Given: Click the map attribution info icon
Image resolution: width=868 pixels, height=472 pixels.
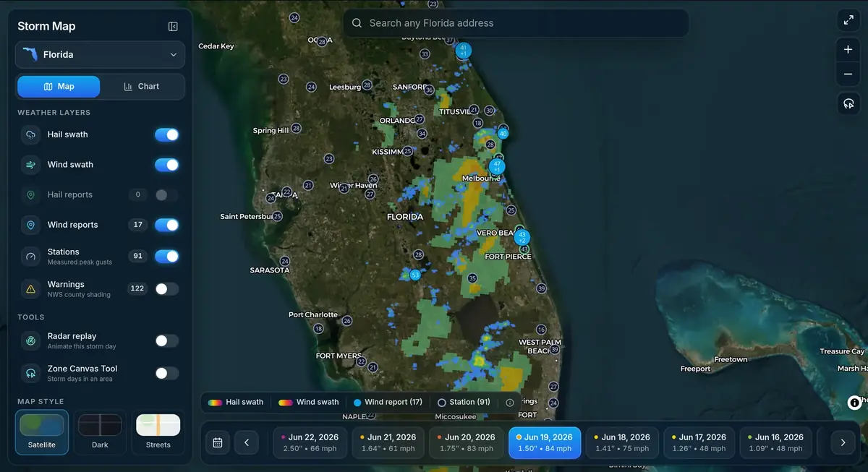Looking at the screenshot, I should [854, 403].
